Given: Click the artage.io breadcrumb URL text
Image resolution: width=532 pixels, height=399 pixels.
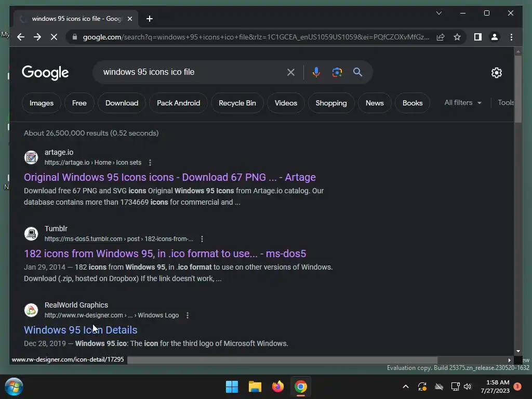Looking at the screenshot, I should 92,163.
